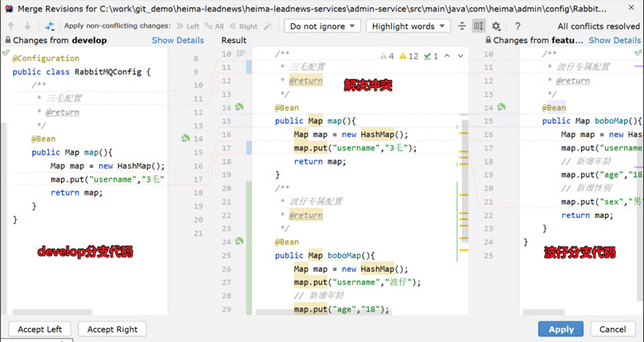
Task: Toggle synchronize scrolling button
Action: 479,26
